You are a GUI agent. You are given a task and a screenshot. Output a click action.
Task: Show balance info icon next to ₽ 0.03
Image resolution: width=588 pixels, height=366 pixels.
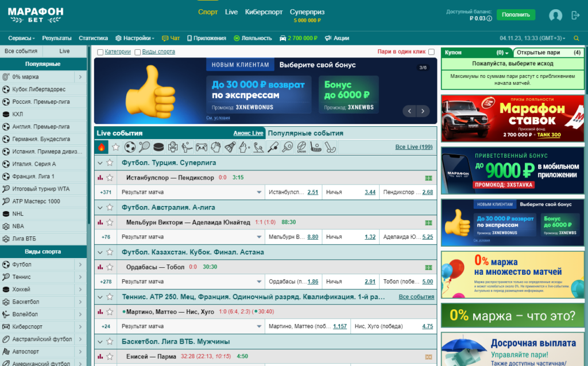489,18
